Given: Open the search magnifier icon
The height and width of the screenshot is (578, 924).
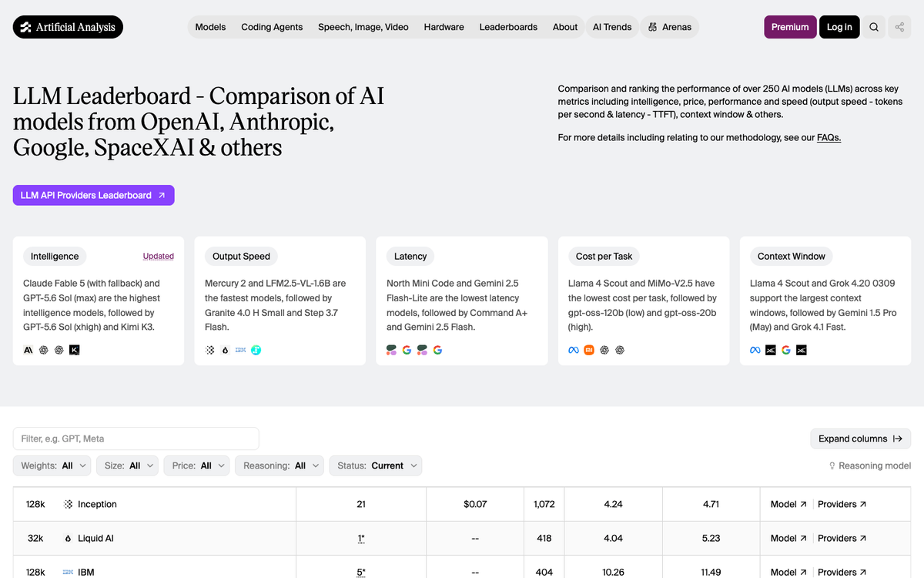Looking at the screenshot, I should 874,27.
